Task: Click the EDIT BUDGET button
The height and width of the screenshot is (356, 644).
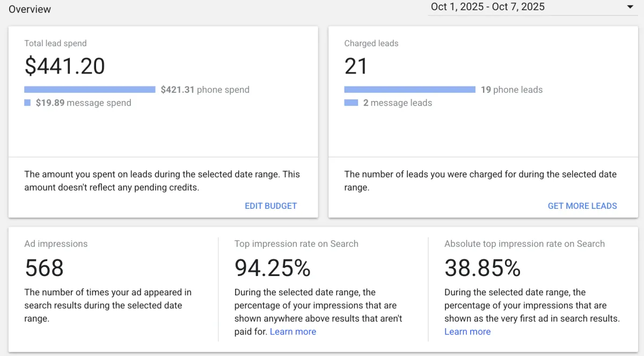Action: tap(270, 206)
